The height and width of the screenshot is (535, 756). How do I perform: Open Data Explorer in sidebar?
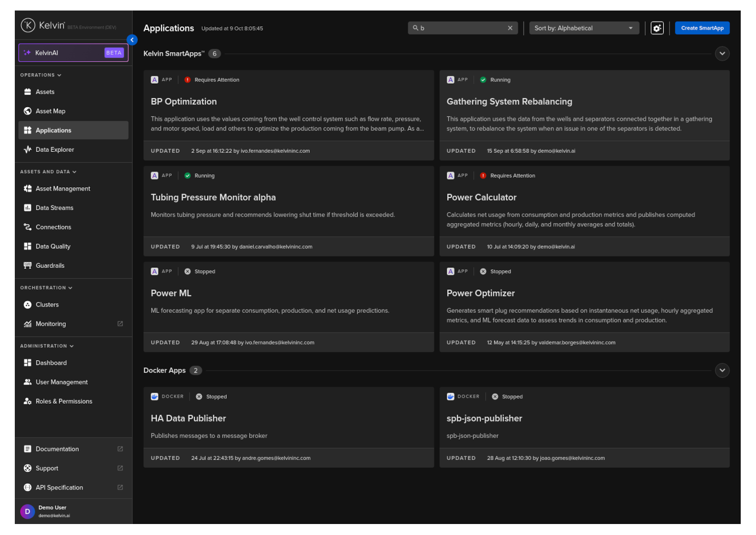[55, 150]
